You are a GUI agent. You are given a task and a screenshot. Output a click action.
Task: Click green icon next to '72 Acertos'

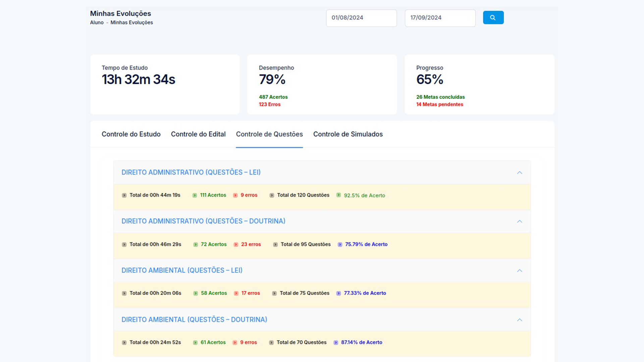196,245
